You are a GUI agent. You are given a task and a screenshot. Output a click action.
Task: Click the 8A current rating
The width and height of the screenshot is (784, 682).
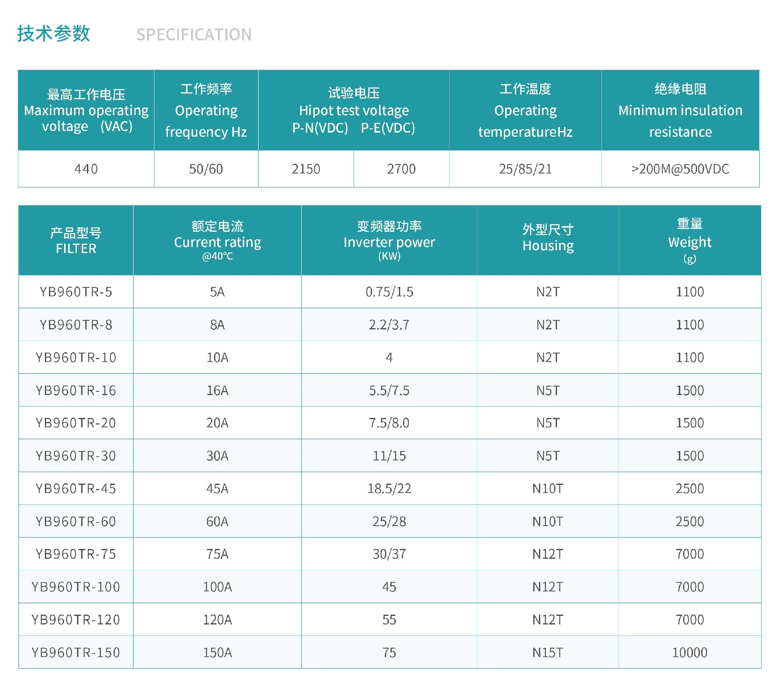217,325
